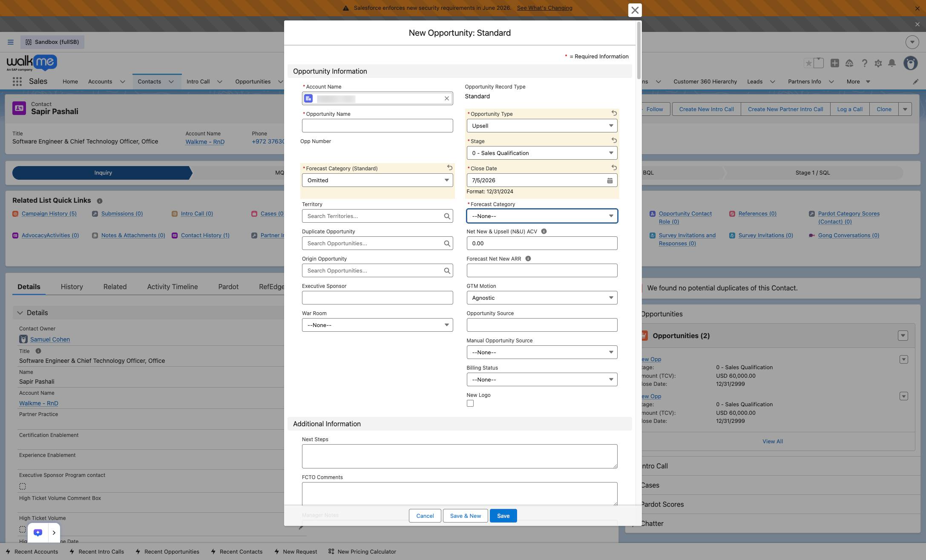Click the Duplicate Opportunity search icon

point(447,244)
